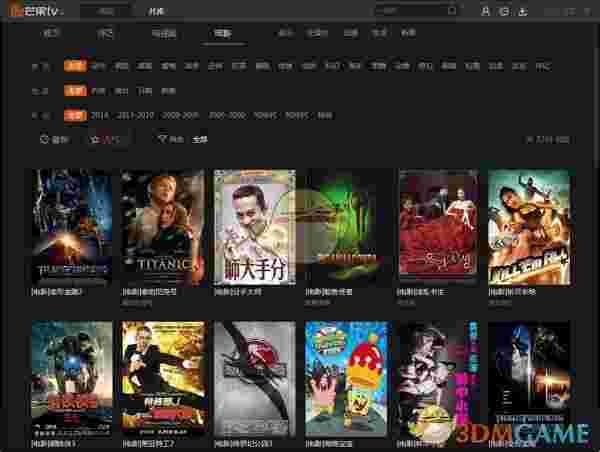The width and height of the screenshot is (600, 452).
Task: Click the Mango TV logo
Action: [x=35, y=10]
